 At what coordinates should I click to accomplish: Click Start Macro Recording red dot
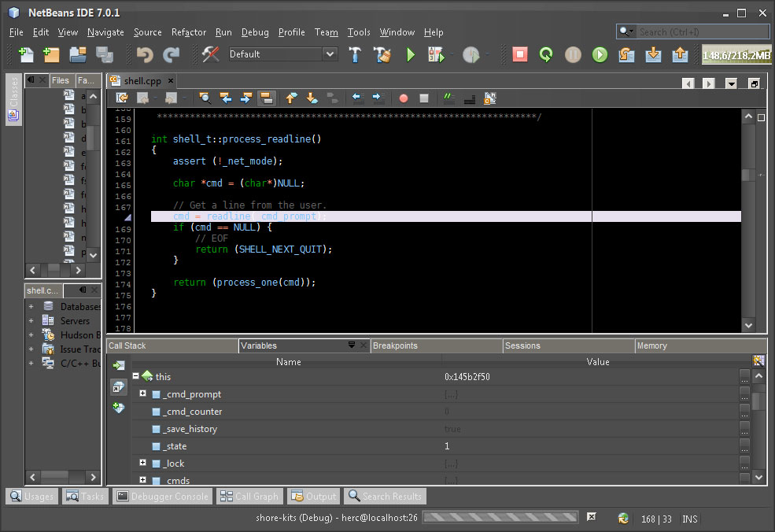click(404, 98)
